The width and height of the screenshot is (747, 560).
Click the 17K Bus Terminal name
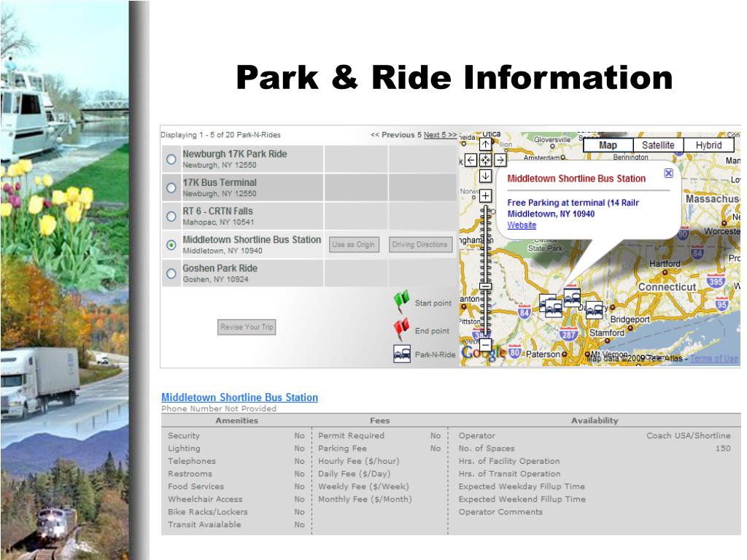tap(220, 182)
